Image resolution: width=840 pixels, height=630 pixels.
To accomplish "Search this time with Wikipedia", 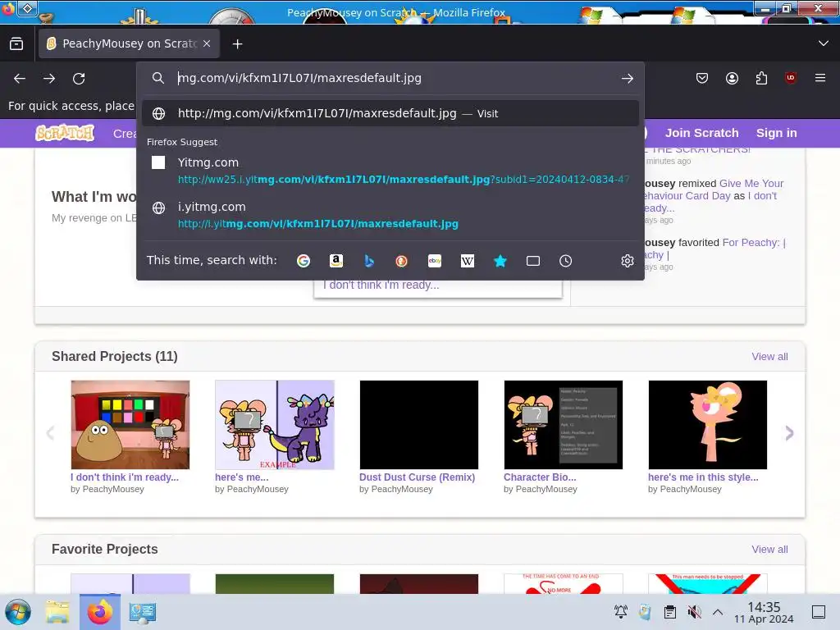I will pos(468,261).
